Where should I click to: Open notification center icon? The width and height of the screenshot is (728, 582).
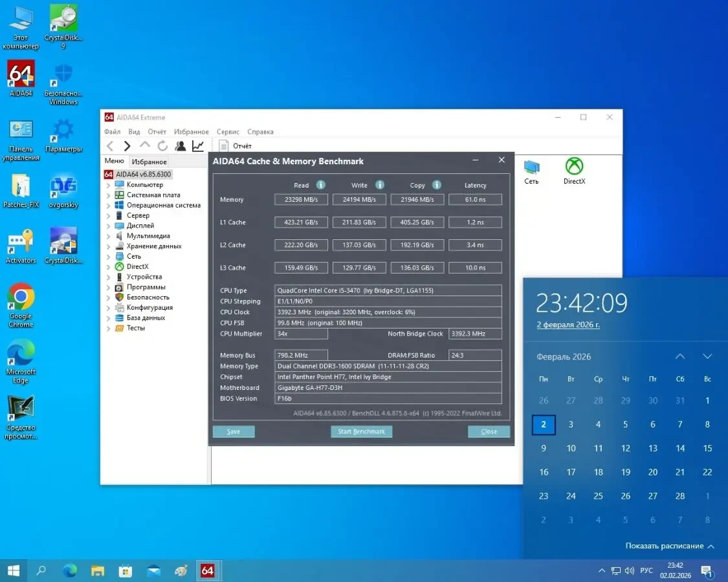pyautogui.click(x=707, y=571)
